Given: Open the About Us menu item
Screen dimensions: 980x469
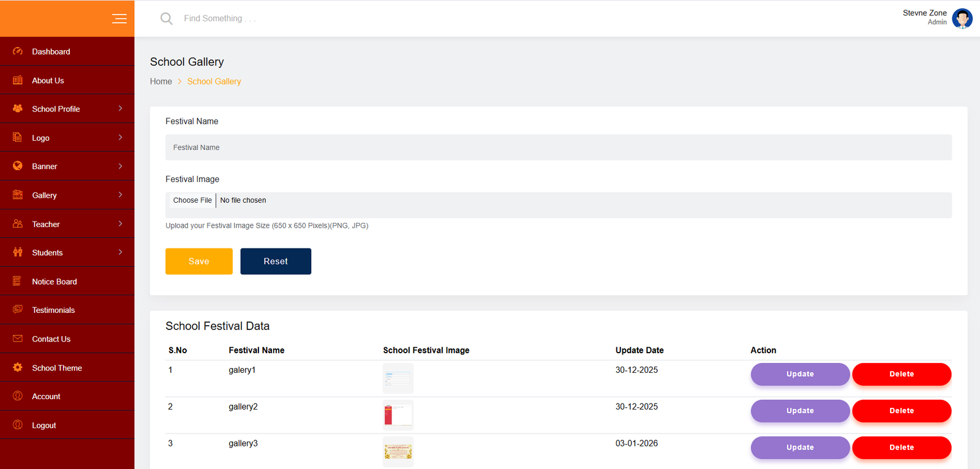Looking at the screenshot, I should pyautogui.click(x=67, y=80).
